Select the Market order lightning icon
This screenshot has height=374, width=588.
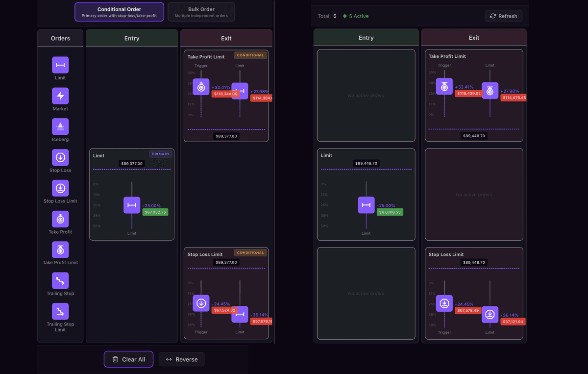pos(60,96)
